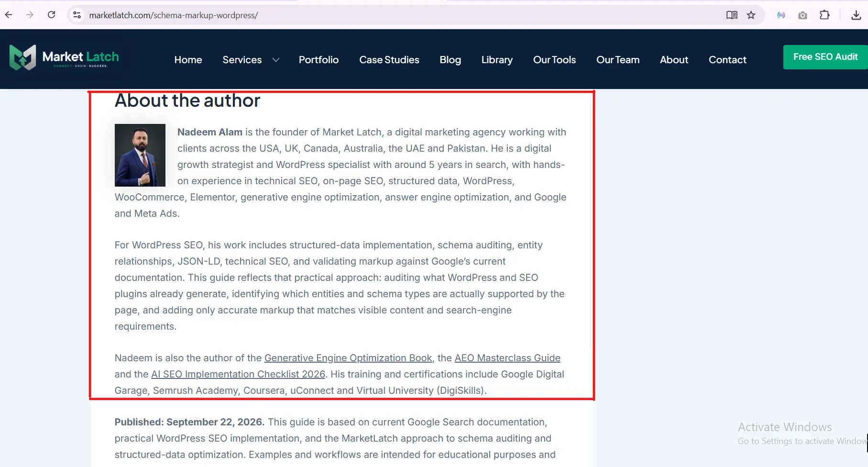This screenshot has width=868, height=467.
Task: Open the Extensions puzzle icon
Action: point(824,15)
